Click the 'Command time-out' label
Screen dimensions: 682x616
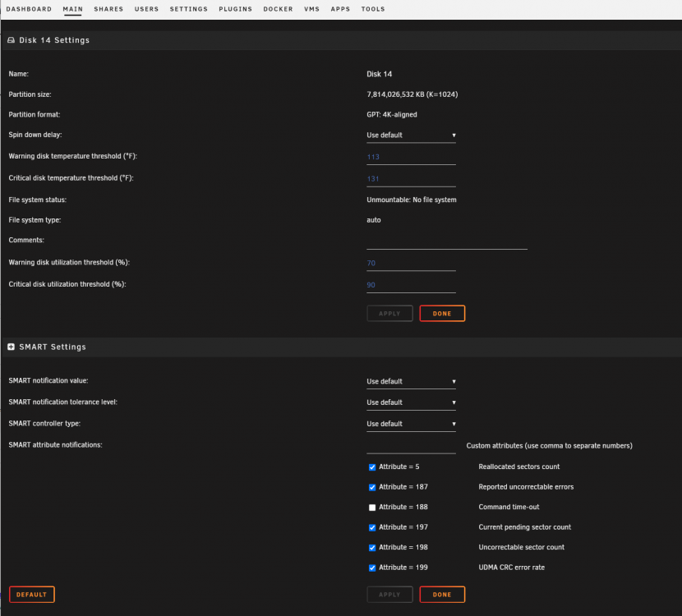(x=509, y=507)
